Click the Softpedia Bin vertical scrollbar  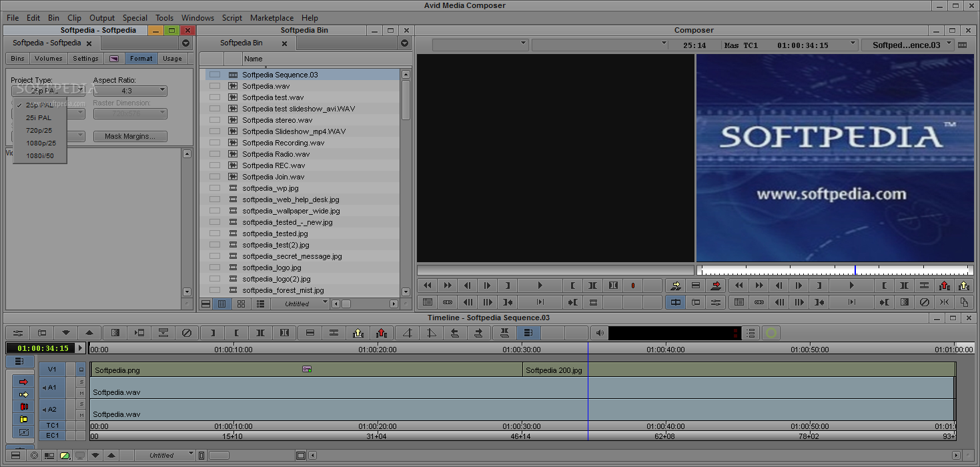tap(406, 183)
